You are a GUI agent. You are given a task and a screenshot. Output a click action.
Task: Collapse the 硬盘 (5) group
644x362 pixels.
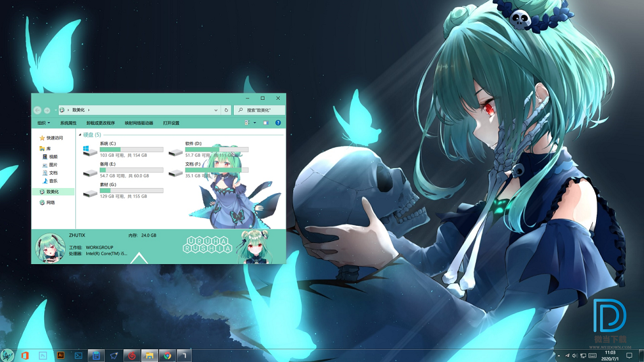click(x=80, y=135)
